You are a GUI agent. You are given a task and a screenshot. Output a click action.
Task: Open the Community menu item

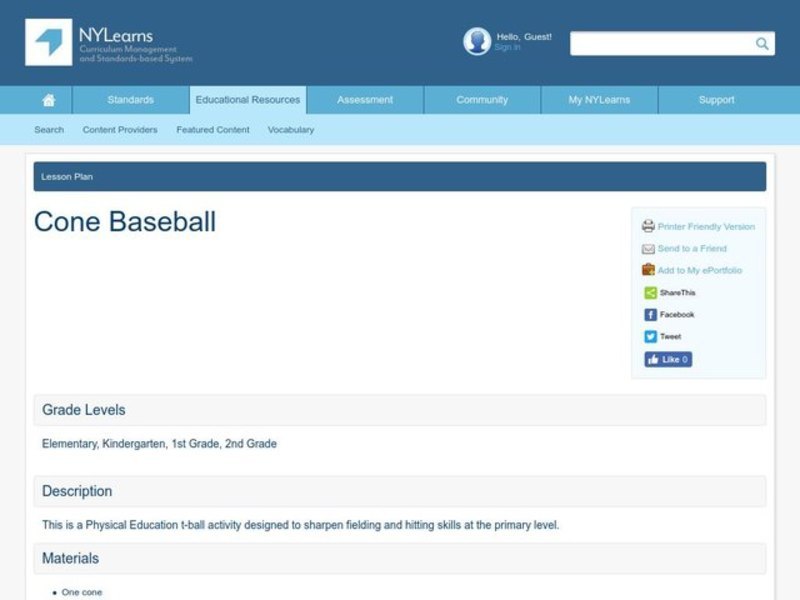481,99
